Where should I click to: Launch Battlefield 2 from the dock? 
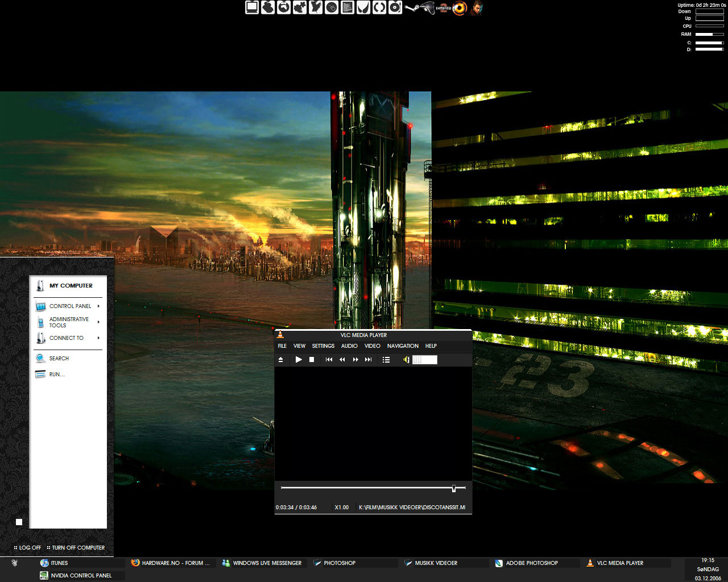[x=443, y=8]
